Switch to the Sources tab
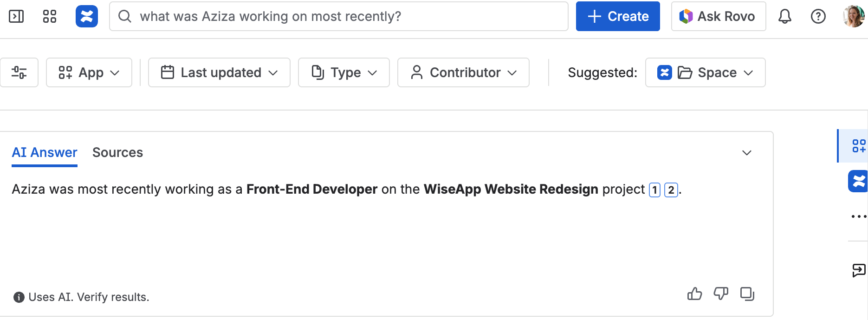This screenshot has height=320, width=868. pyautogui.click(x=117, y=153)
